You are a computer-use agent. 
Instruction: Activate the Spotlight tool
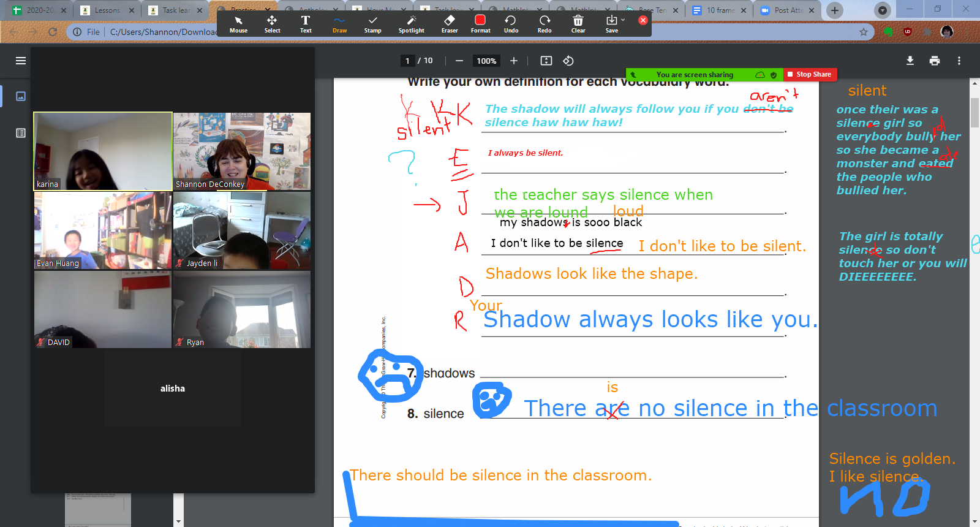411,25
